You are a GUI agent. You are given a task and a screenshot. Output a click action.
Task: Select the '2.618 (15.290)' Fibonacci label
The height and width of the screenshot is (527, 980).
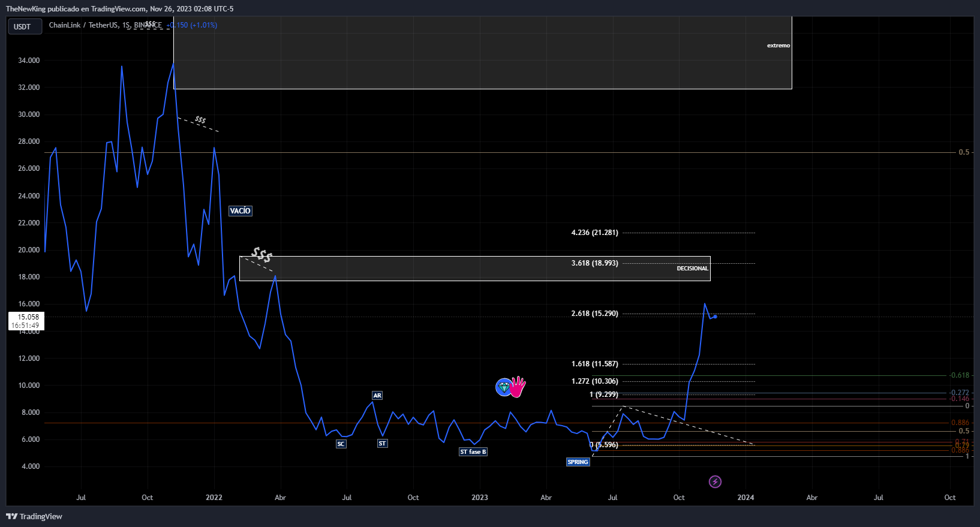pyautogui.click(x=594, y=314)
